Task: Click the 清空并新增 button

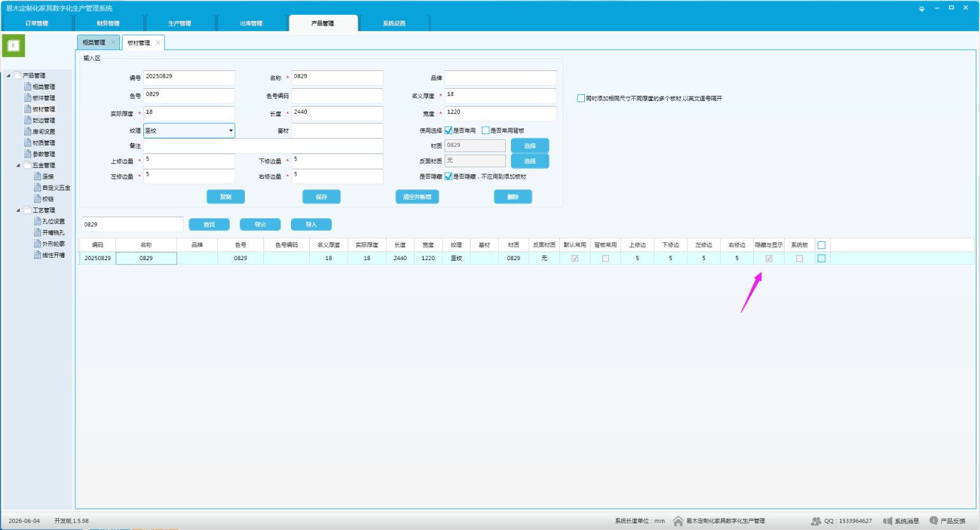Action: click(x=417, y=196)
